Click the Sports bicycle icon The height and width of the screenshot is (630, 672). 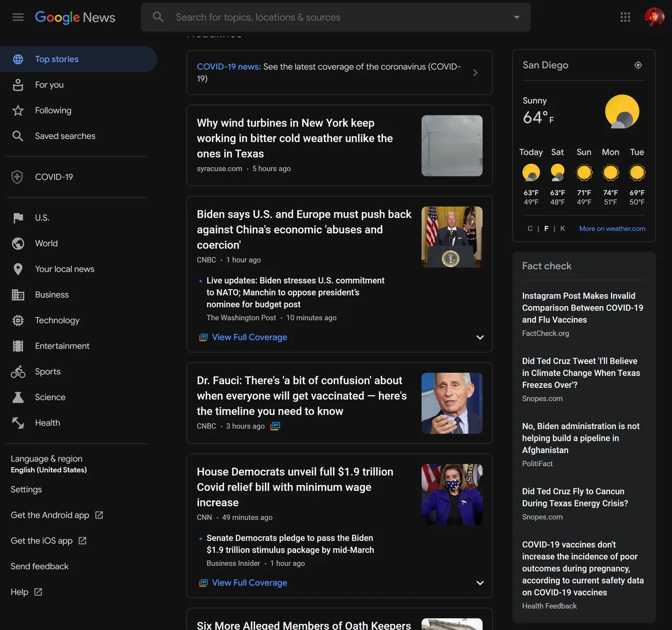click(x=18, y=372)
